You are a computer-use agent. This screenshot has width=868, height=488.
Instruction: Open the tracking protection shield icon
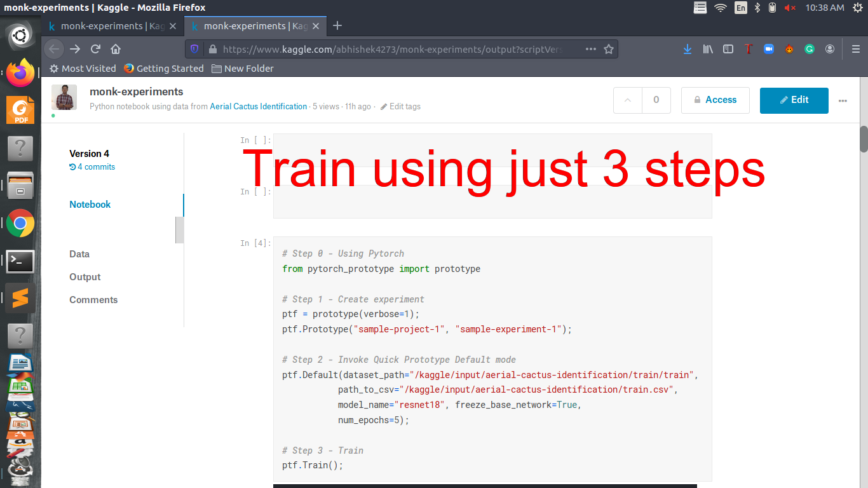pos(194,49)
